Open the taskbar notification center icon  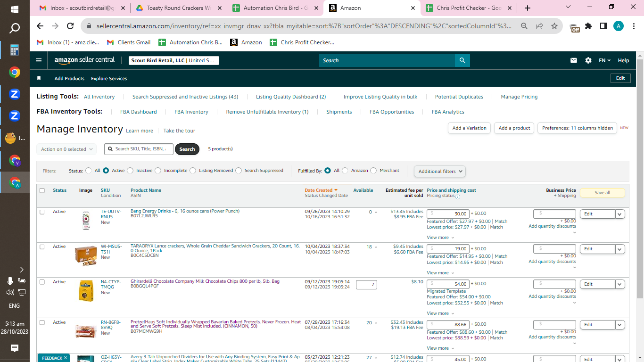tap(15, 348)
